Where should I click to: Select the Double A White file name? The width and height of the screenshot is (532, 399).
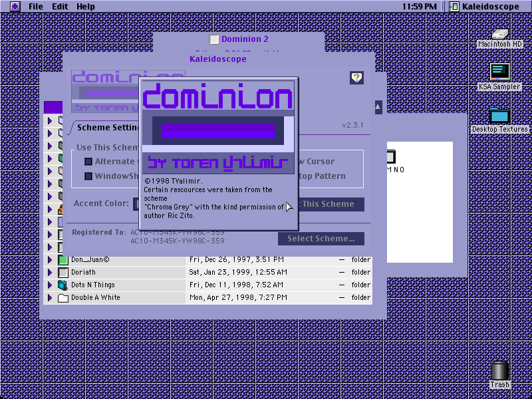coord(96,297)
